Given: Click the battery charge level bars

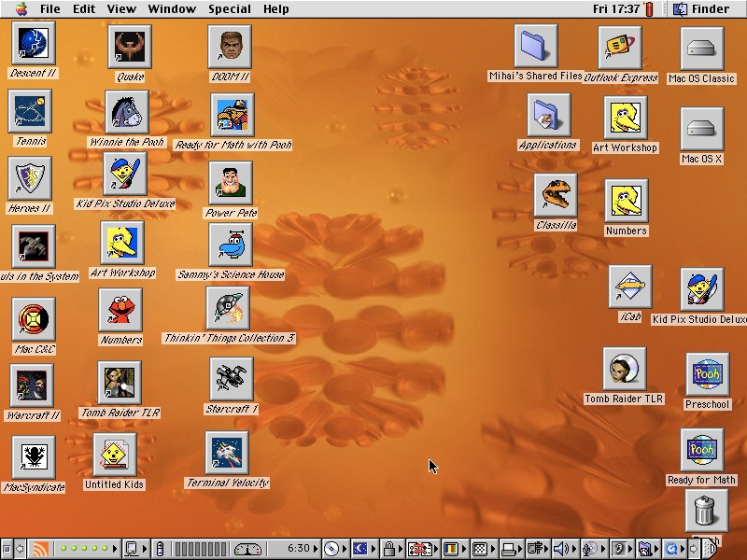Looking at the screenshot, I should 200,549.
